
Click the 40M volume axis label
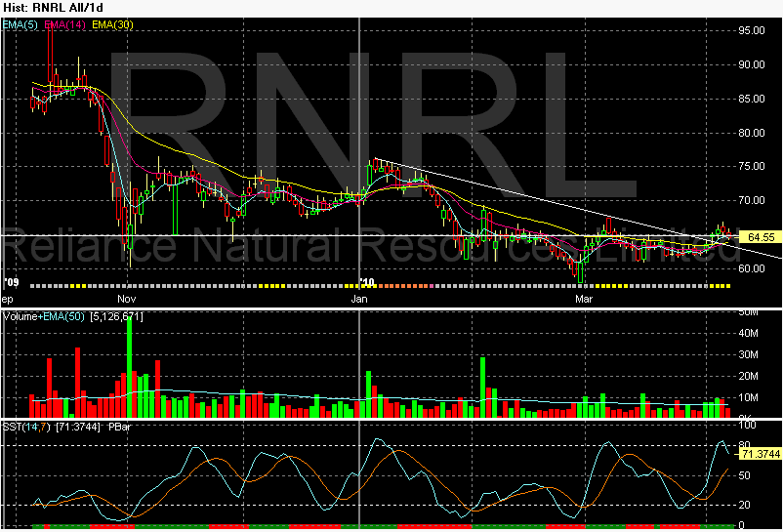748,333
